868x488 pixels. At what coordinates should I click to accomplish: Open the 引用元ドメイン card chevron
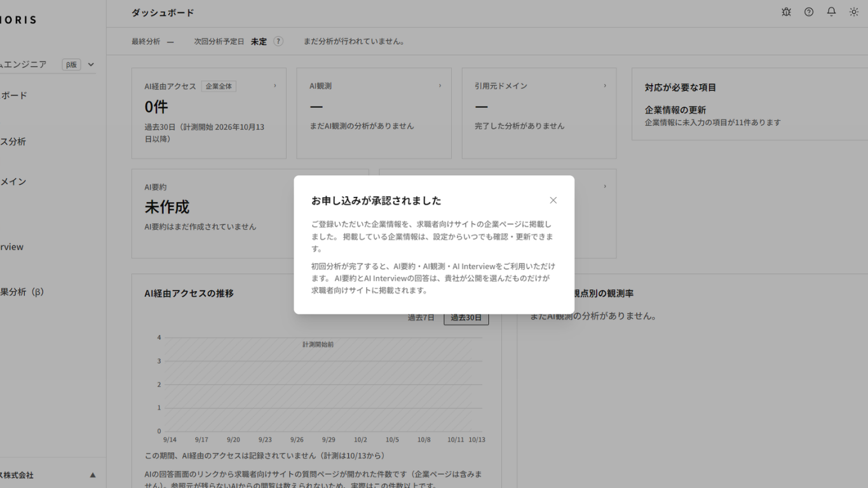[x=605, y=86]
